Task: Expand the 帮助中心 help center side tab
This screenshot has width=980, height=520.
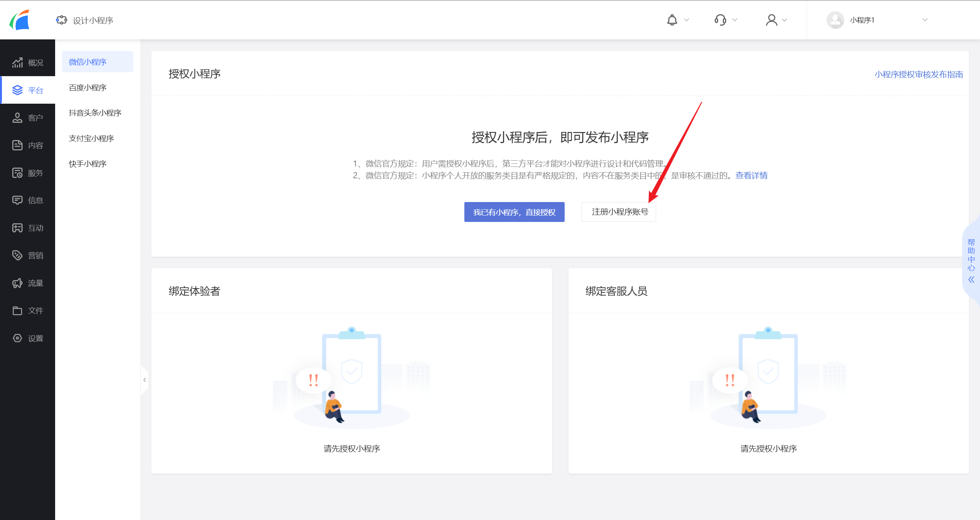Action: click(x=971, y=260)
